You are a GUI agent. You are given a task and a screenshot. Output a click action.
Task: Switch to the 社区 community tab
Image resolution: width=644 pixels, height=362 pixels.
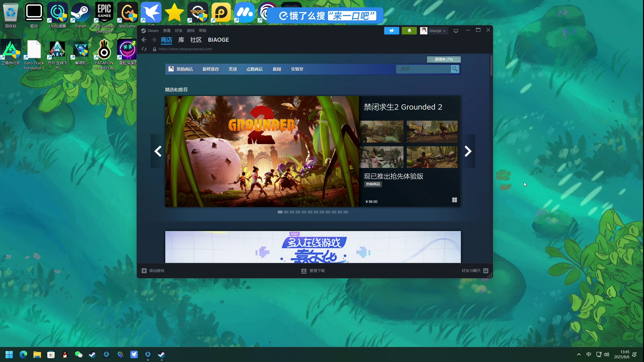pos(196,40)
